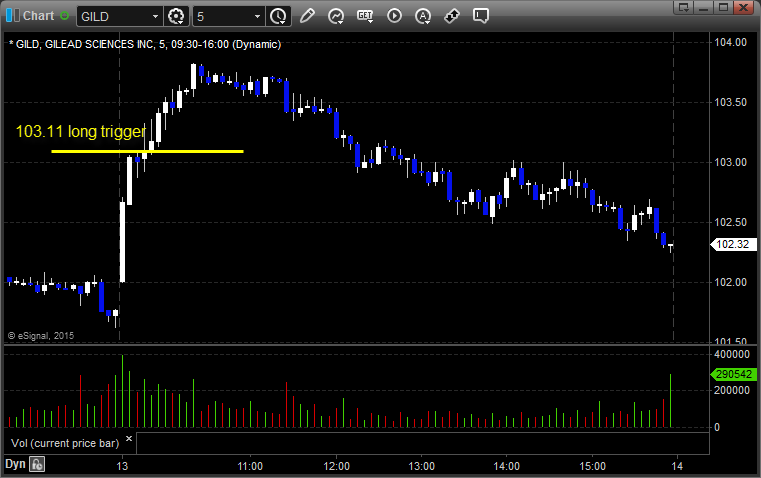
Task: Minimize the Chart window
Action: click(704, 7)
